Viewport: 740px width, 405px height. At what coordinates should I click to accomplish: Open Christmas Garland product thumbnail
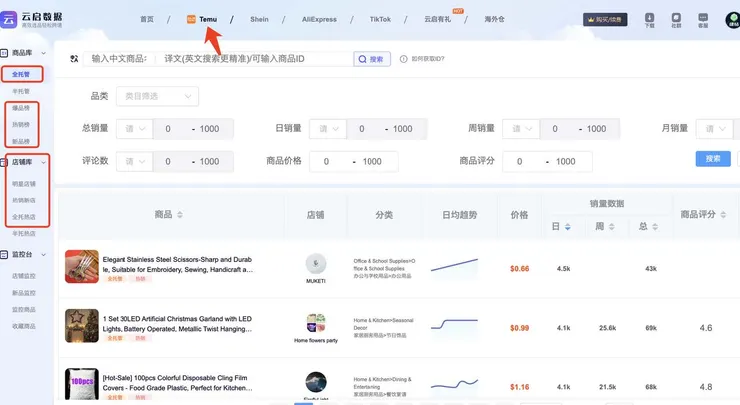(x=82, y=326)
